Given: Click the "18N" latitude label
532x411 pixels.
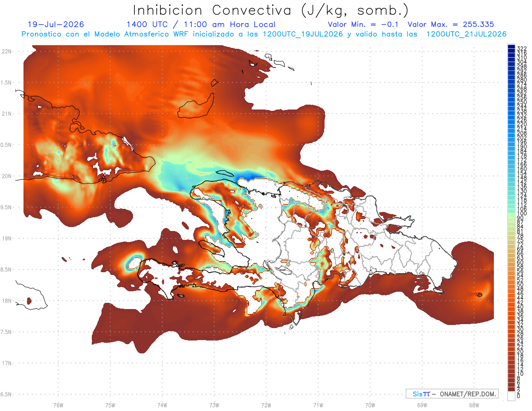Looking at the screenshot, I should tap(7, 301).
